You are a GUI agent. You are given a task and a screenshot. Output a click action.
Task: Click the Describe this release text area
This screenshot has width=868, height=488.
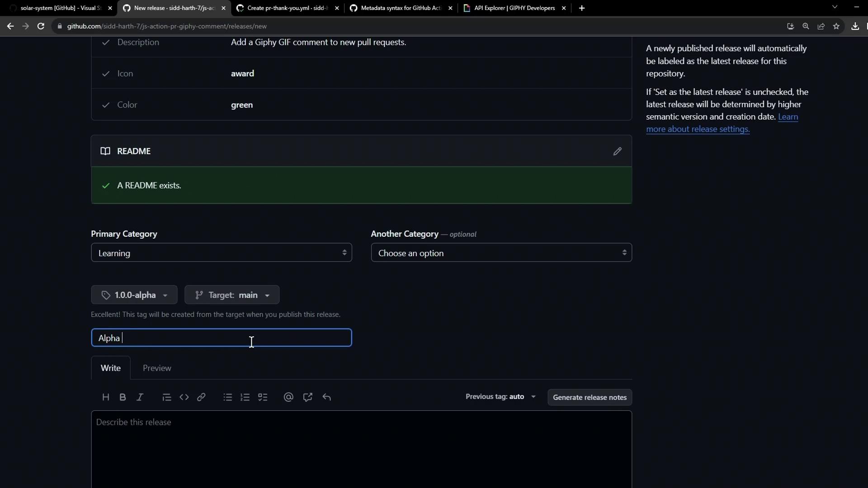click(361, 447)
